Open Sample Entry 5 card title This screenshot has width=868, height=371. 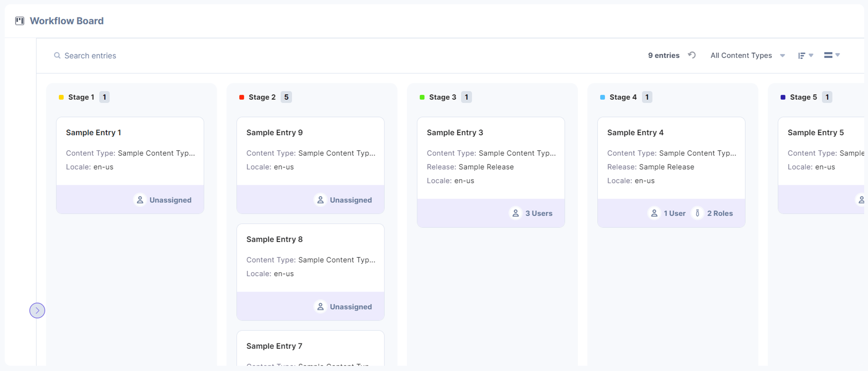point(815,132)
